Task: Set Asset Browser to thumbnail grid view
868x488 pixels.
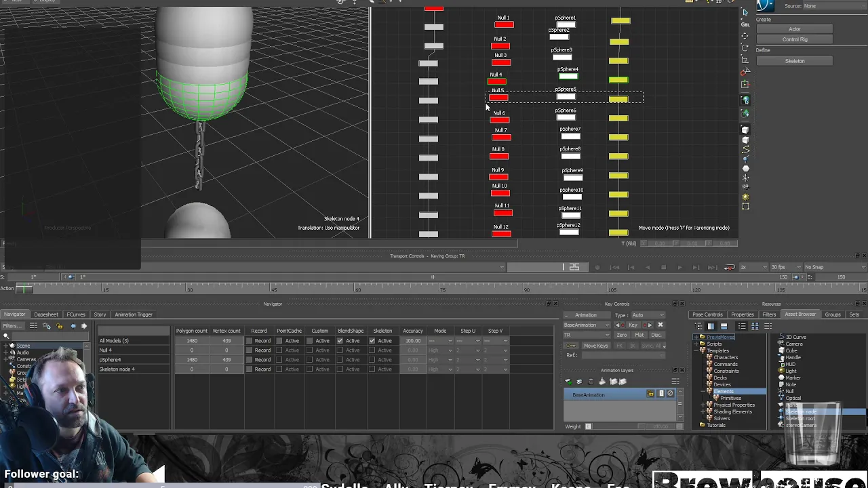Action: pyautogui.click(x=755, y=326)
